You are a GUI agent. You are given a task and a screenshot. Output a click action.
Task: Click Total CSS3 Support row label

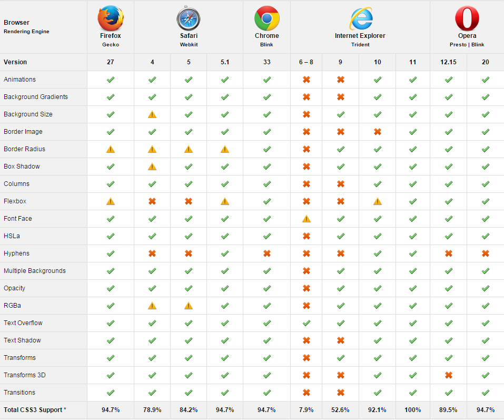(x=35, y=409)
